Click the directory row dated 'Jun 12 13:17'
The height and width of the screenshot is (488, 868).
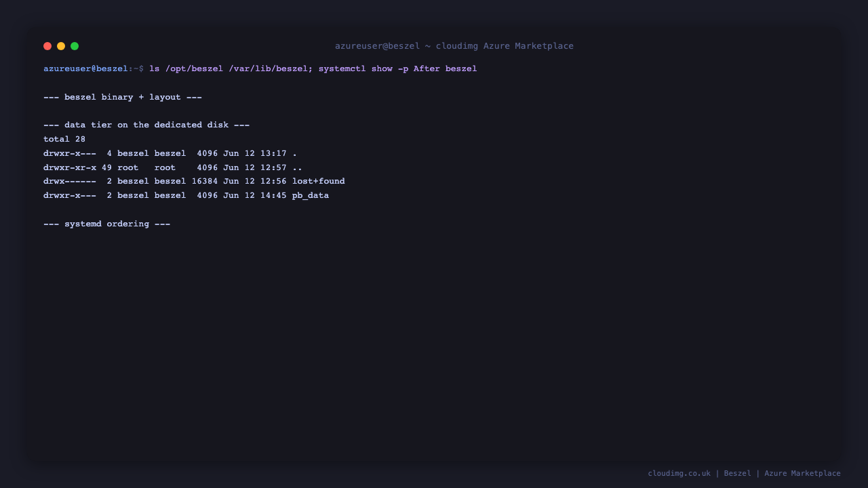point(170,153)
